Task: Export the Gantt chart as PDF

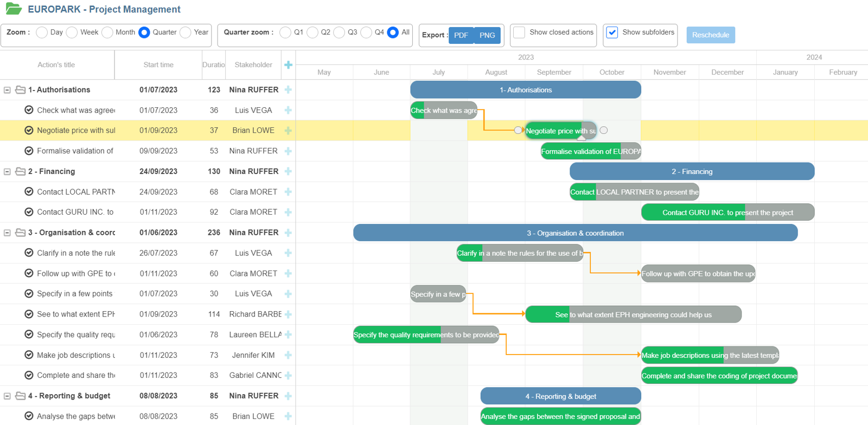Action: [x=461, y=35]
